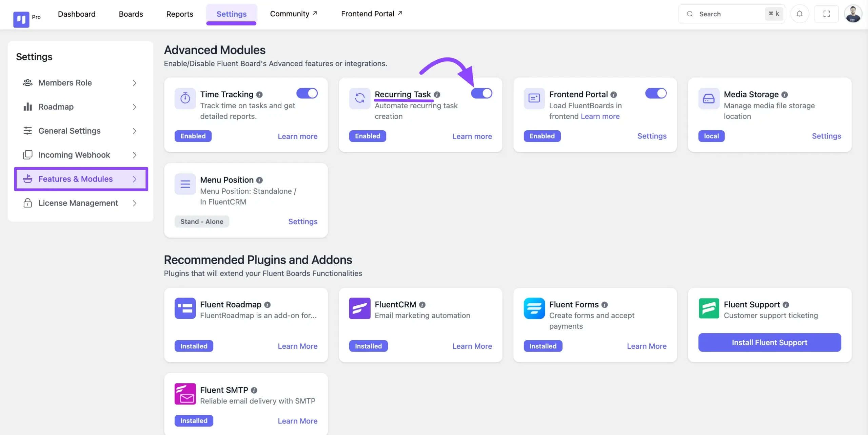Open Members Role settings
This screenshot has width=868, height=435.
[81, 83]
